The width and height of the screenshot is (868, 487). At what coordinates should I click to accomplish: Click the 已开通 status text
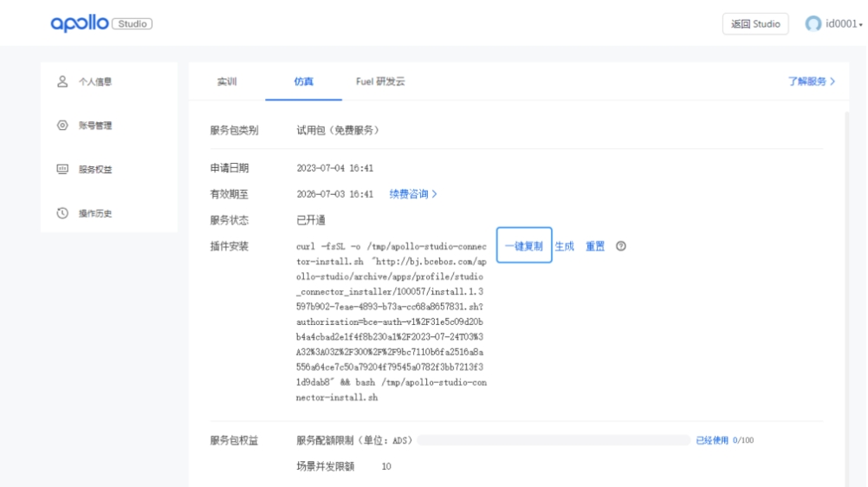click(311, 220)
